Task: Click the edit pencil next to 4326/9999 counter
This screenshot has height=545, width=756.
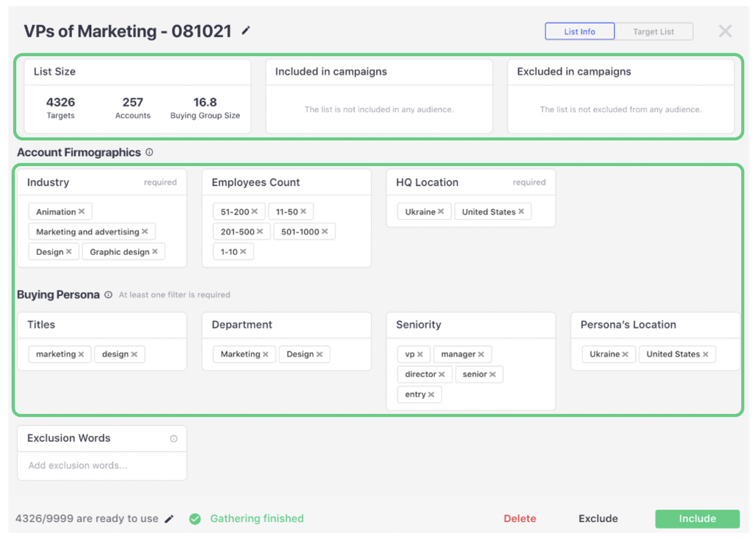Action: pyautogui.click(x=169, y=518)
